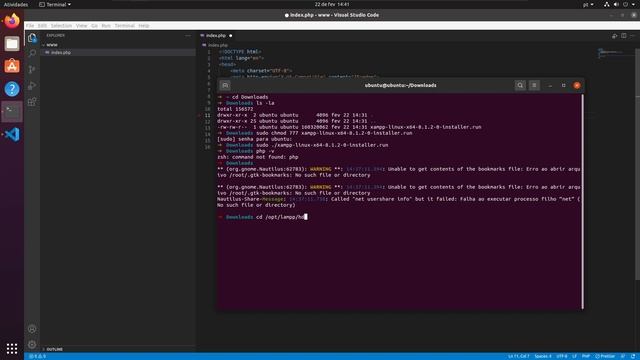Image resolution: width=640 pixels, height=360 pixels.
Task: Click the LF end of line indicator
Action: pyautogui.click(x=574, y=356)
